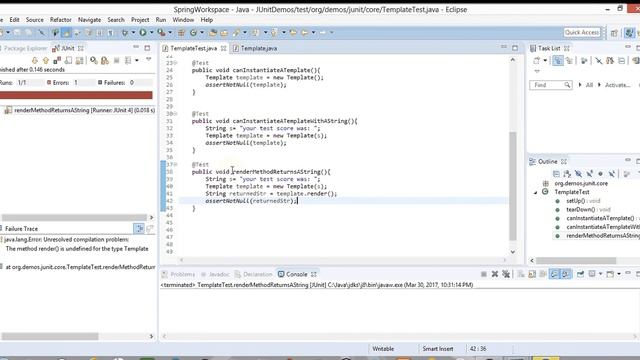
Task: Click the Back navigation arrow in toolbar
Action: tap(304, 32)
